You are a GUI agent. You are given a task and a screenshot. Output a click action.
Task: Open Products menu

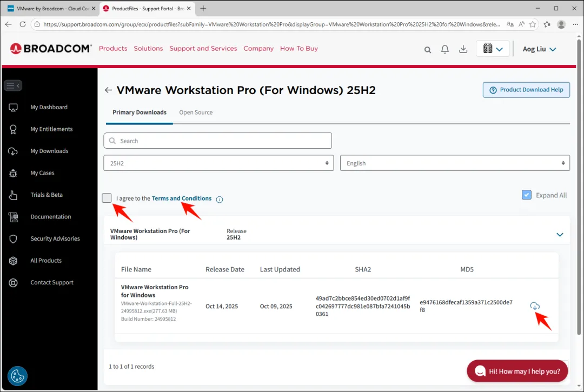click(x=113, y=49)
